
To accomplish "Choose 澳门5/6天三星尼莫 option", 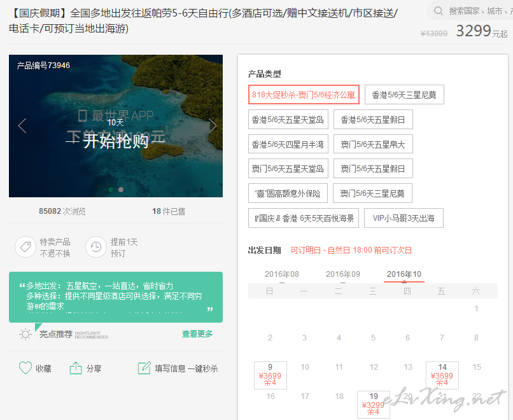I will pos(372,193).
